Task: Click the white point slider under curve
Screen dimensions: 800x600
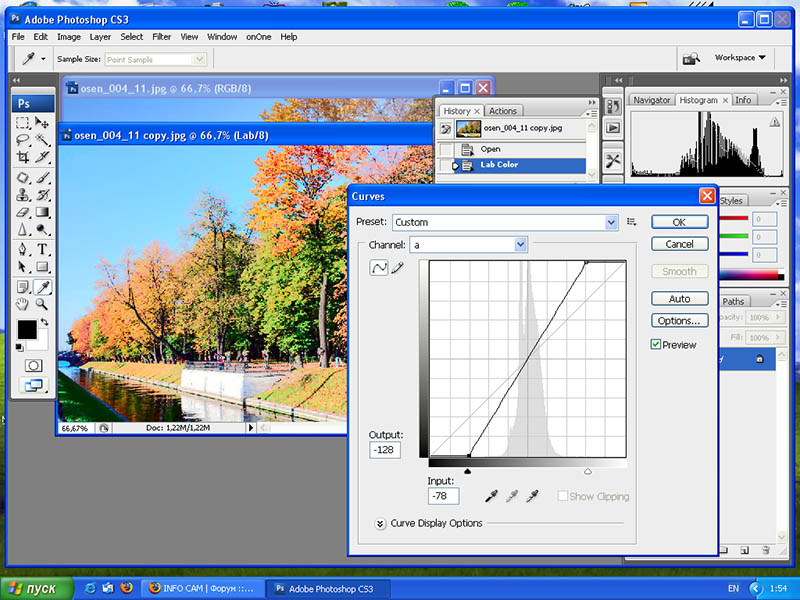Action: (x=588, y=471)
